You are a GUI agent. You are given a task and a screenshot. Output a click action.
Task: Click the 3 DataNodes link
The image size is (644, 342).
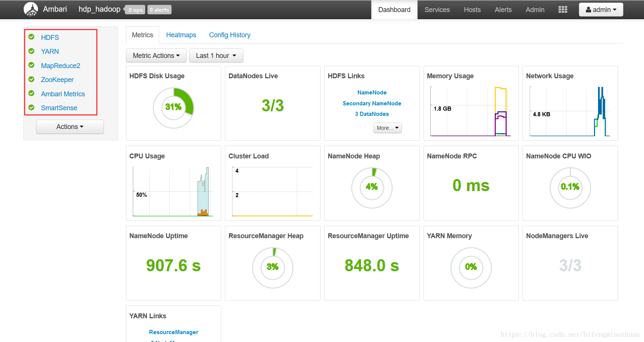372,114
